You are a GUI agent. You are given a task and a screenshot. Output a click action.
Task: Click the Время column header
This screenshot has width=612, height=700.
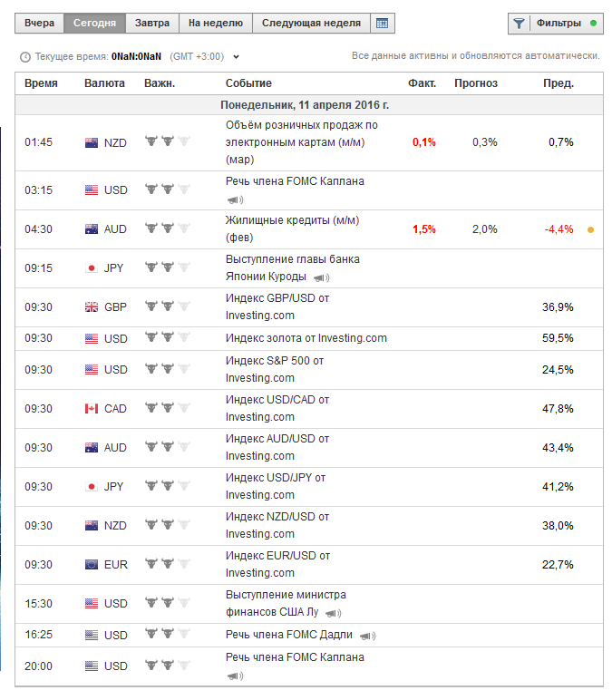click(x=41, y=83)
